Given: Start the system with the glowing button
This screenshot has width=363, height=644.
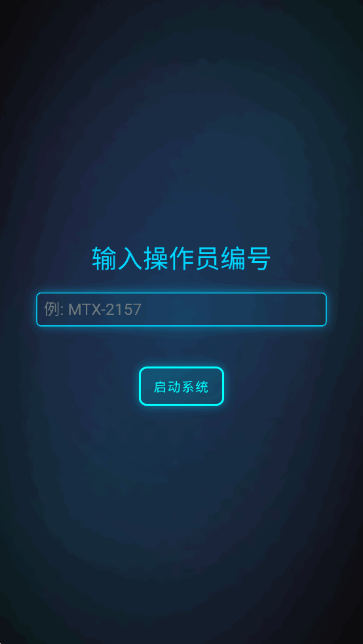Looking at the screenshot, I should [x=181, y=386].
